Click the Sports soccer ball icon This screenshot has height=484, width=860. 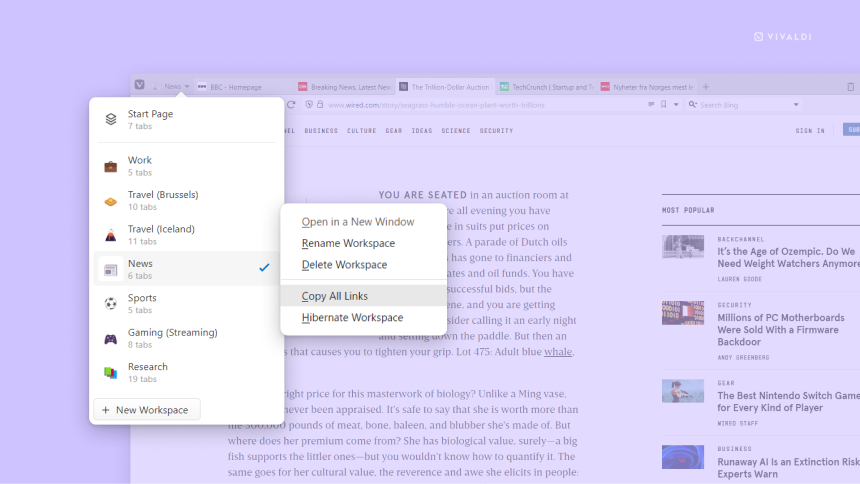(111, 303)
